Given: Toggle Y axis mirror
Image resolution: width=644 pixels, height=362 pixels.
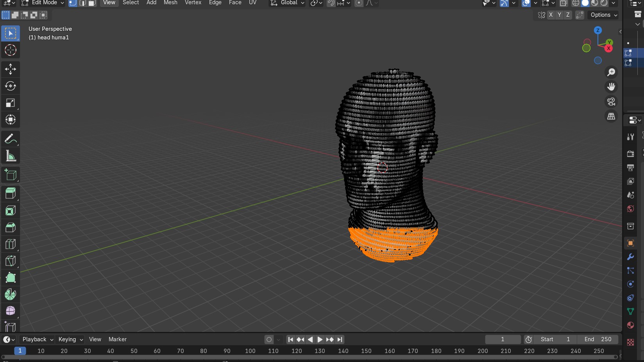Looking at the screenshot, I should pos(559,15).
